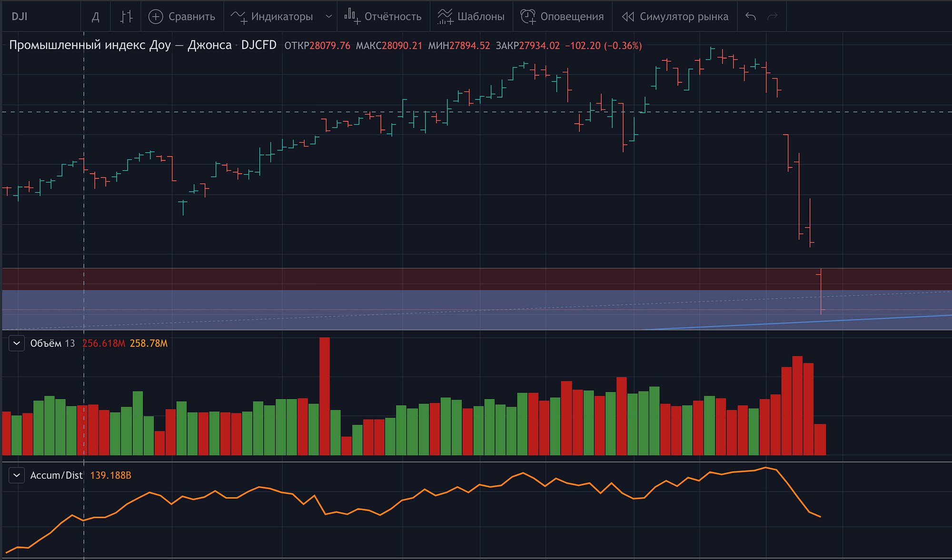Open the Отчётность (financials) panel
The image size is (952, 560).
click(x=383, y=17)
